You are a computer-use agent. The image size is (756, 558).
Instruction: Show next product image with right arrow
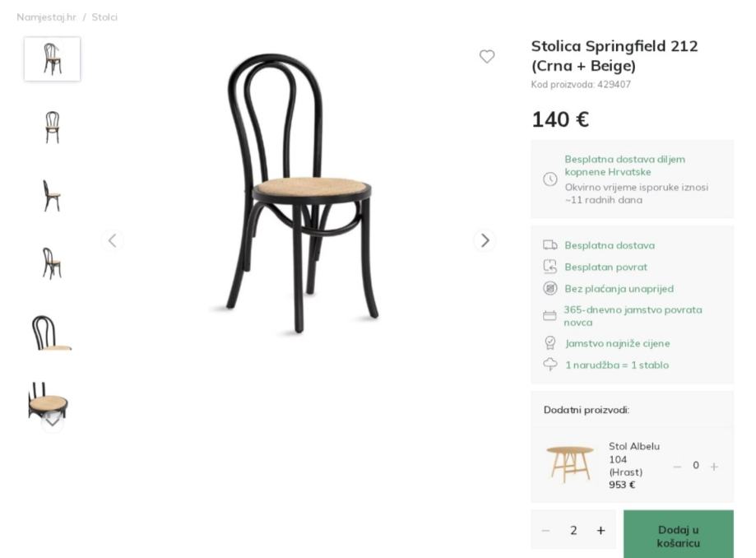[x=485, y=240]
